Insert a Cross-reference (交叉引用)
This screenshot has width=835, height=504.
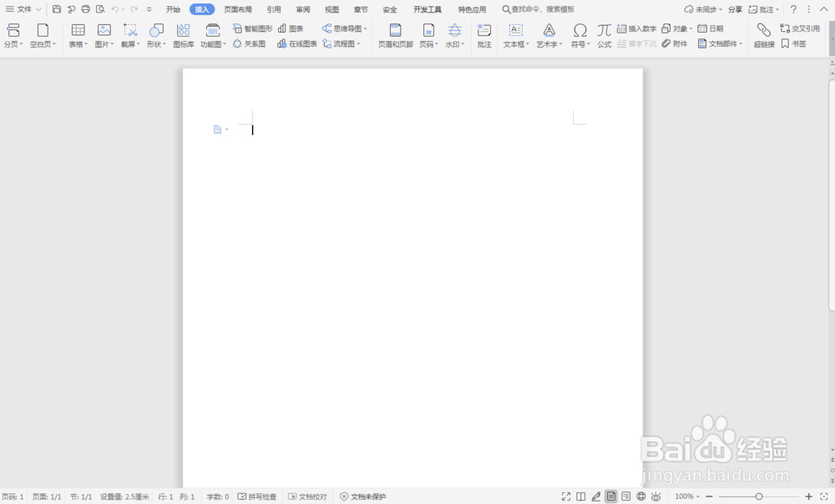800,28
